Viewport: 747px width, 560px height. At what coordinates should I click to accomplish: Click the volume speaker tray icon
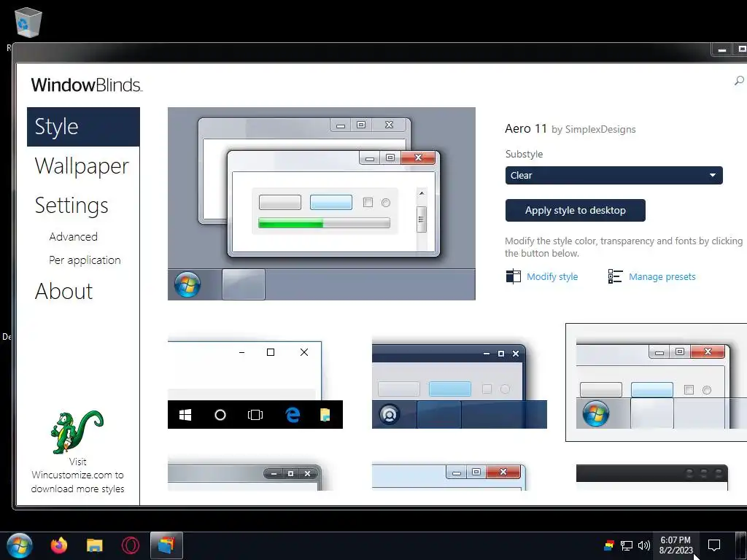pyautogui.click(x=643, y=545)
